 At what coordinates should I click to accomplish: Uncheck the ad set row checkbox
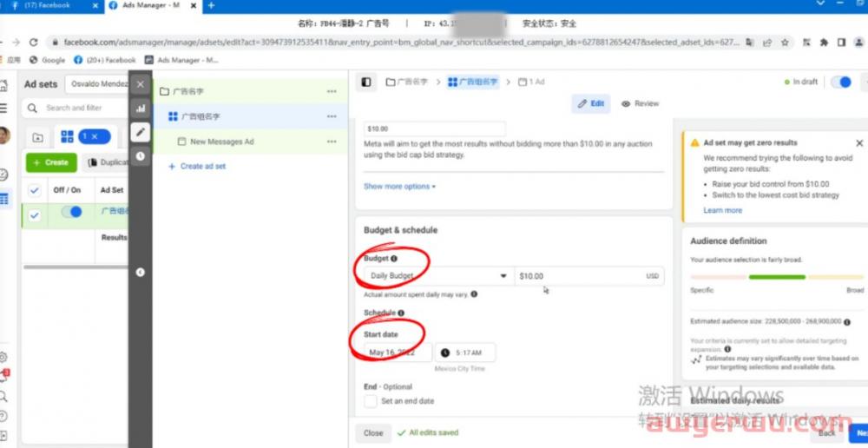[35, 215]
